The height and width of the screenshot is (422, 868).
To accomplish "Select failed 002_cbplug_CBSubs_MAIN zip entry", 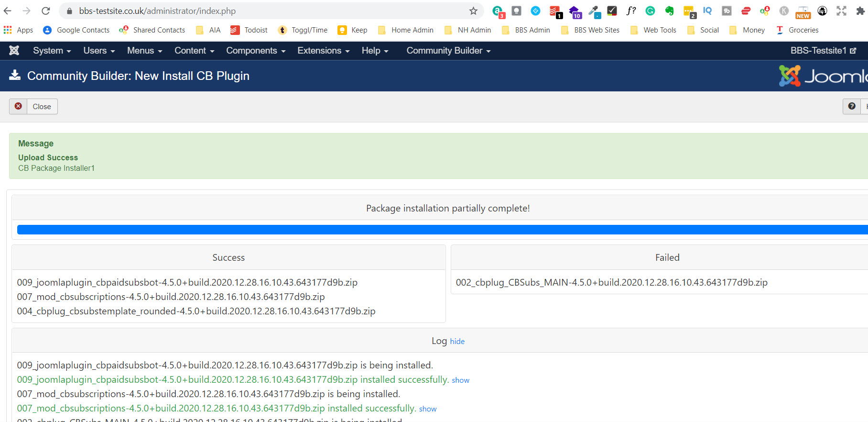I will tap(612, 282).
